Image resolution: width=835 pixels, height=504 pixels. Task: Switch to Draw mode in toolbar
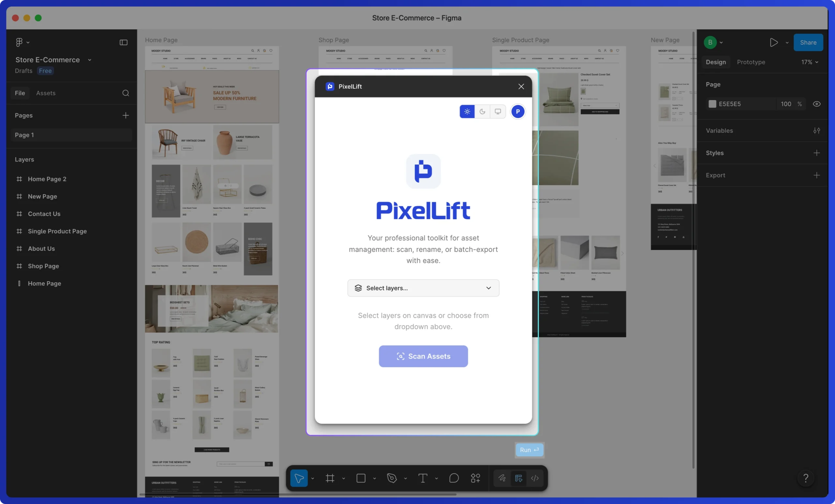click(502, 478)
